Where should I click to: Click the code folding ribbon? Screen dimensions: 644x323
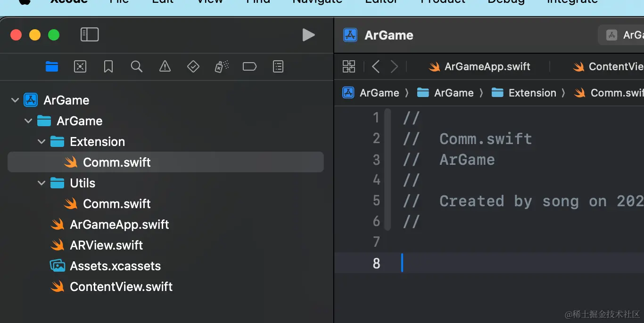[x=388, y=170]
